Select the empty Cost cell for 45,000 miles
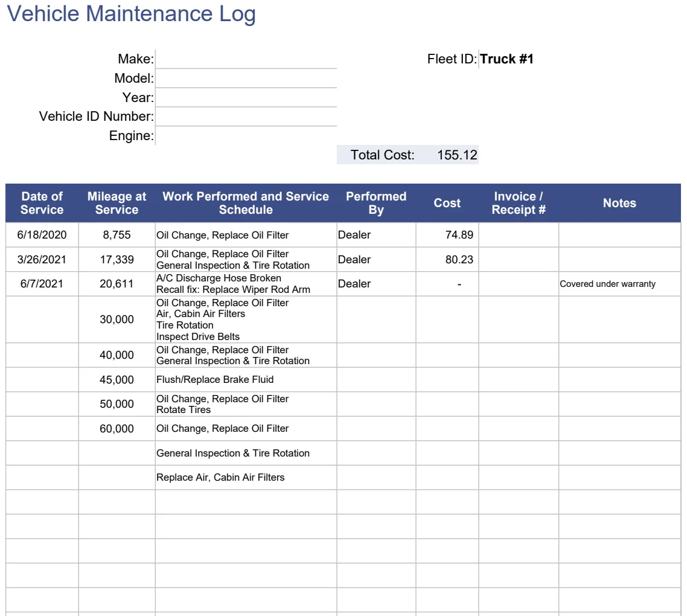The width and height of the screenshot is (687, 616). pos(447,380)
